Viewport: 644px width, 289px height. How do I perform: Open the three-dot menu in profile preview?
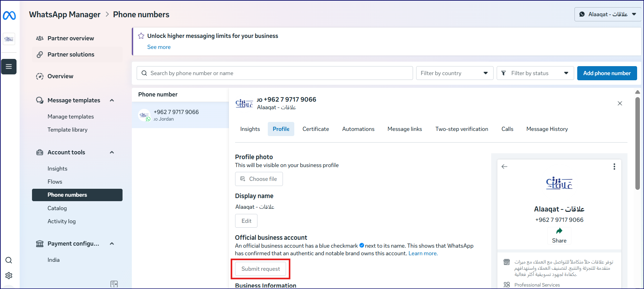click(614, 167)
